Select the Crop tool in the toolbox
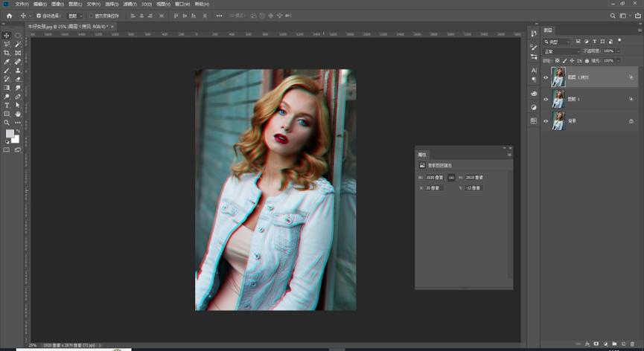Screen dimensions: 644x351 pos(7,54)
